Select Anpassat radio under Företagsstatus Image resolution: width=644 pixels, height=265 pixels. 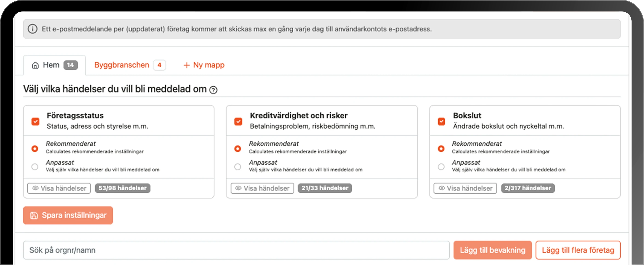click(x=35, y=167)
